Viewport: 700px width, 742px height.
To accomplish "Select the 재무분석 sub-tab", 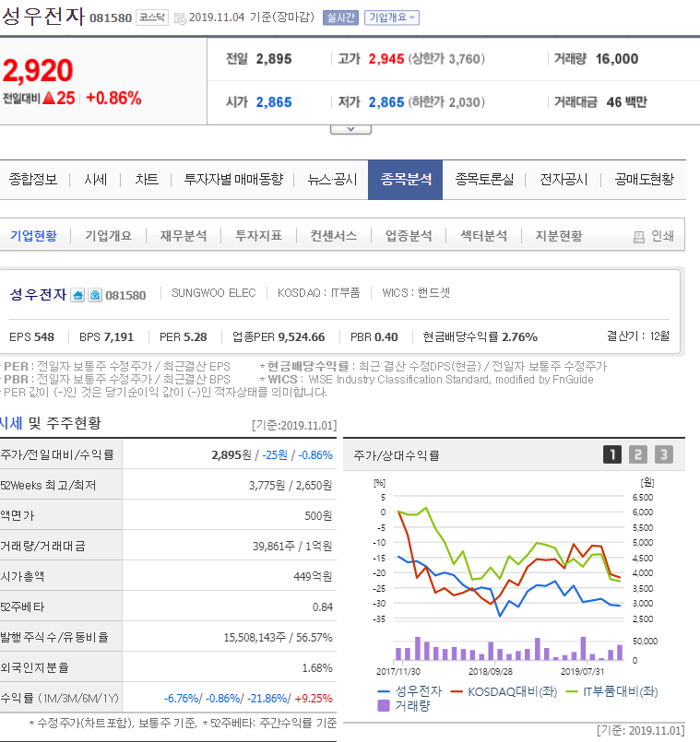I will (x=184, y=236).
